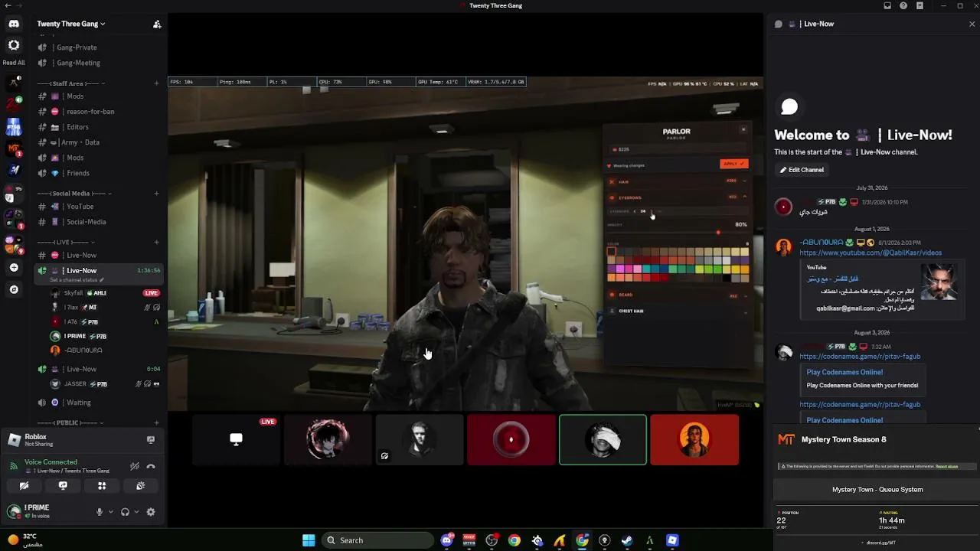
Task: Click the Add a Server plus icon
Action: pos(14,268)
